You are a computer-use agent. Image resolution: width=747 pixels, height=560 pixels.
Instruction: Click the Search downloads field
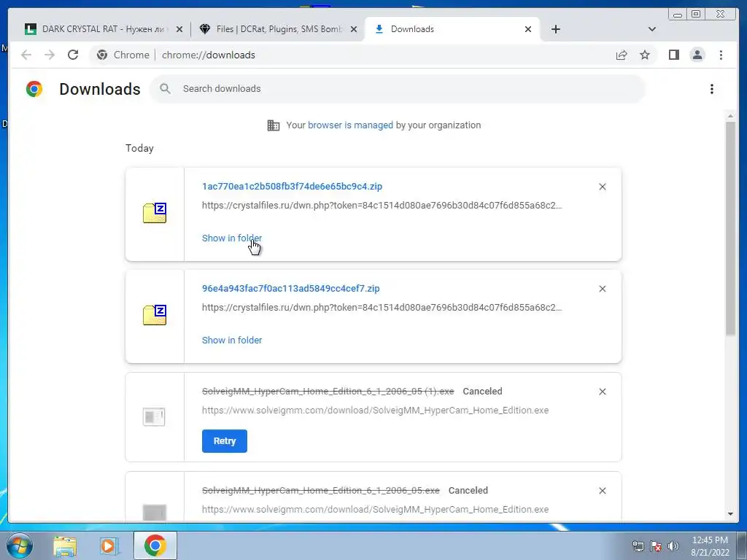click(398, 88)
